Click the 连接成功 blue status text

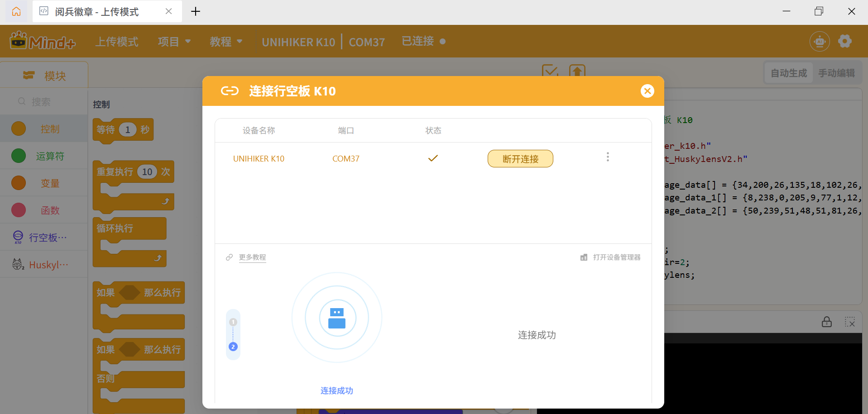[337, 390]
